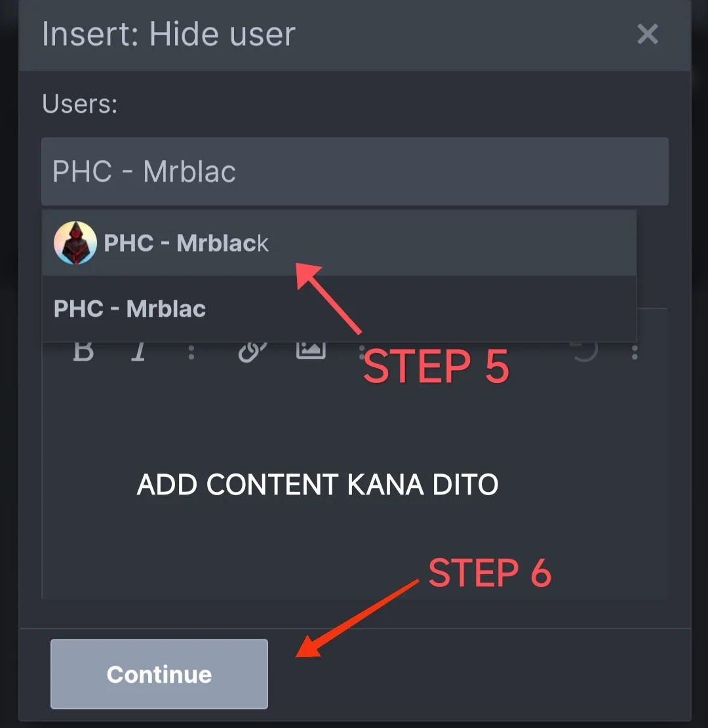This screenshot has width=708, height=728.
Task: Expand more insert options beside image icon
Action: click(x=361, y=352)
